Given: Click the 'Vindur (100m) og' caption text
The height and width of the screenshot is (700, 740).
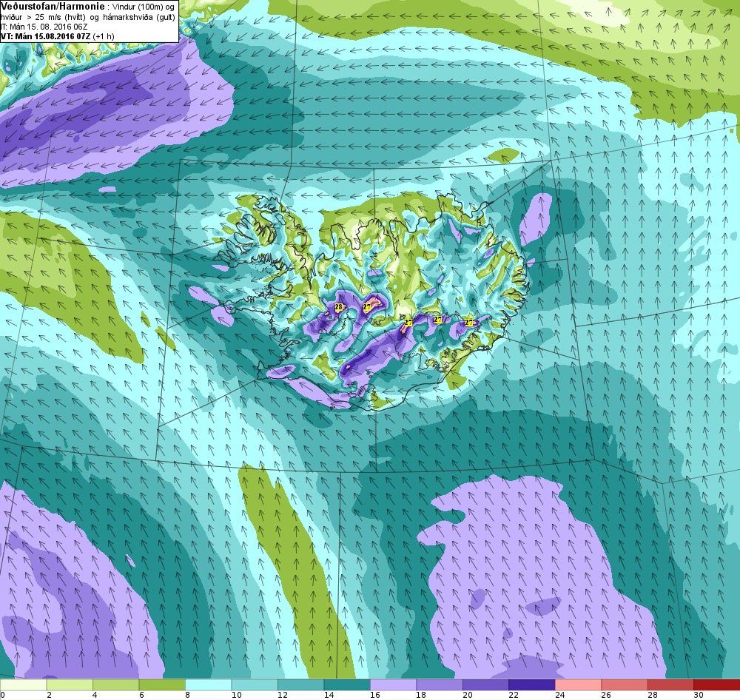Looking at the screenshot, I should point(144,7).
